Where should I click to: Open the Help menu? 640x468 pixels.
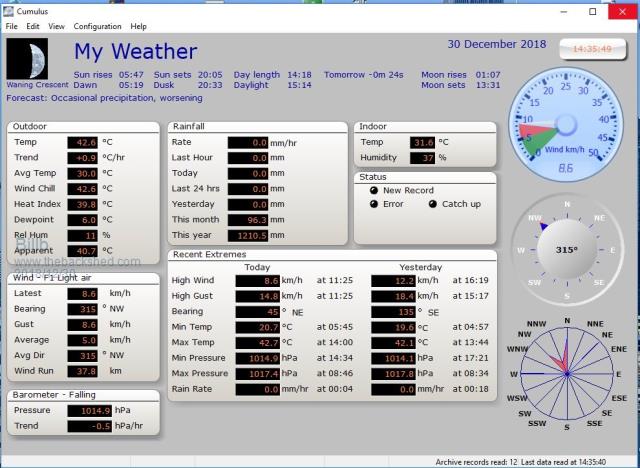(x=138, y=26)
